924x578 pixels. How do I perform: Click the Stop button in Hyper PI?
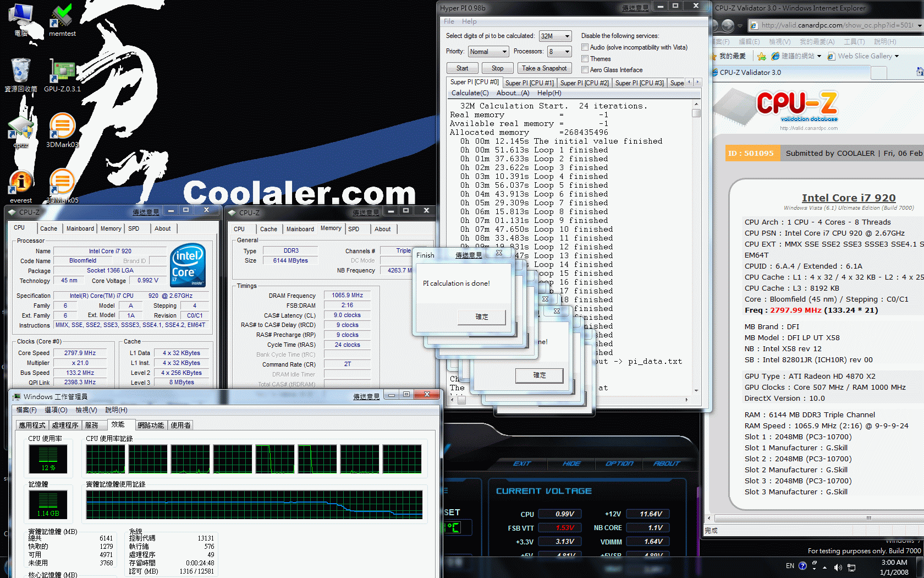[x=497, y=68]
